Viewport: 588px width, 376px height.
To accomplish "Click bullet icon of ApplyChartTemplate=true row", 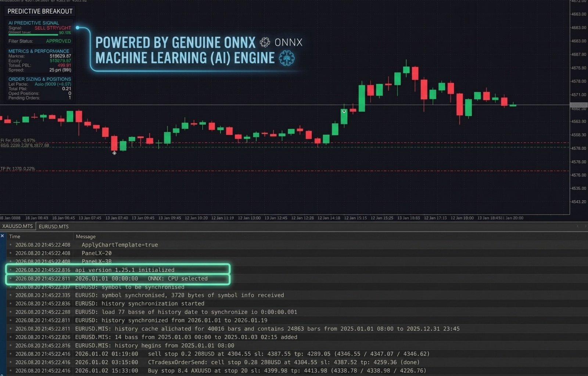I will pos(11,245).
